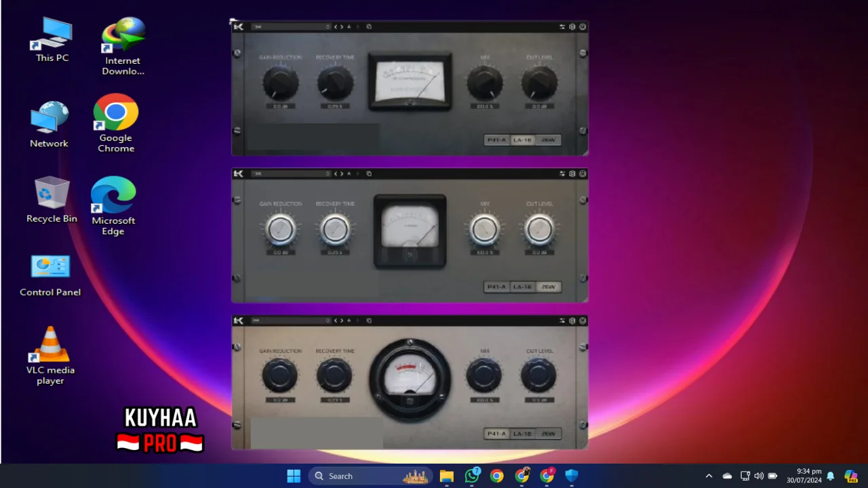Switch to P41-A model in top dark panel
868x488 pixels.
pos(497,140)
